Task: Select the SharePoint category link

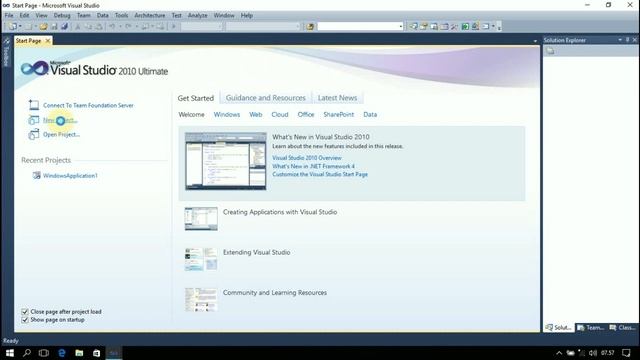Action: [x=339, y=115]
